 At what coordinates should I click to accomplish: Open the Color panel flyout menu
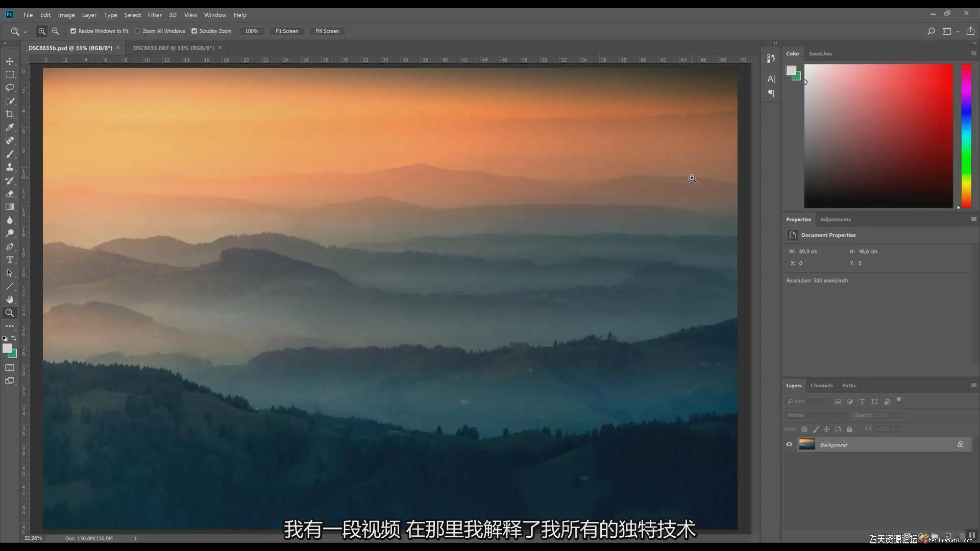point(973,54)
